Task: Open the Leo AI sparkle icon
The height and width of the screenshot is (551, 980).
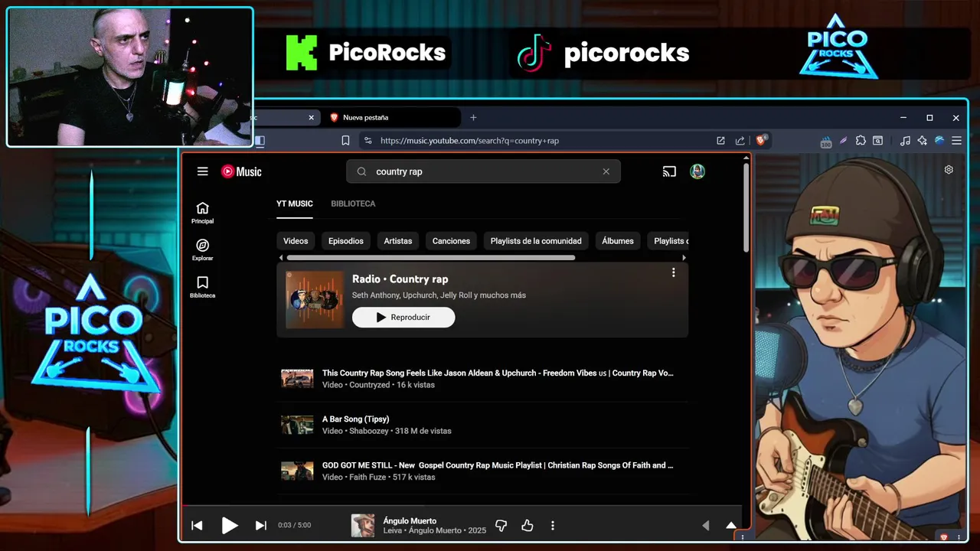Action: tap(922, 141)
